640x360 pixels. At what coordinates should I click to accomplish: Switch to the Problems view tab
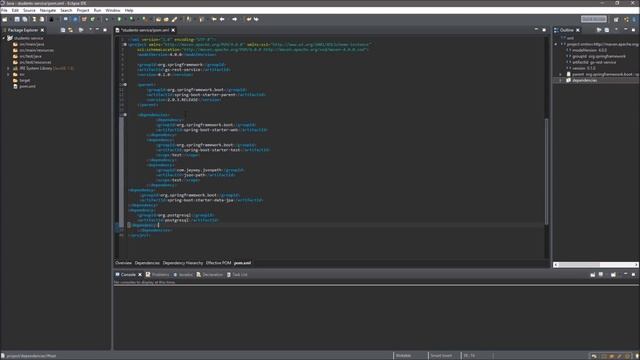(158, 275)
